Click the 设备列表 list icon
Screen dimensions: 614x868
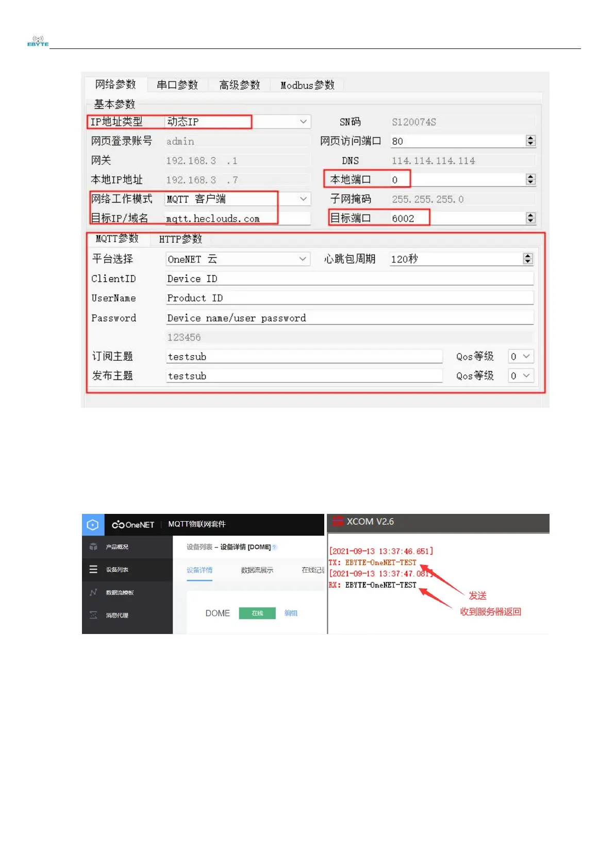tap(93, 570)
